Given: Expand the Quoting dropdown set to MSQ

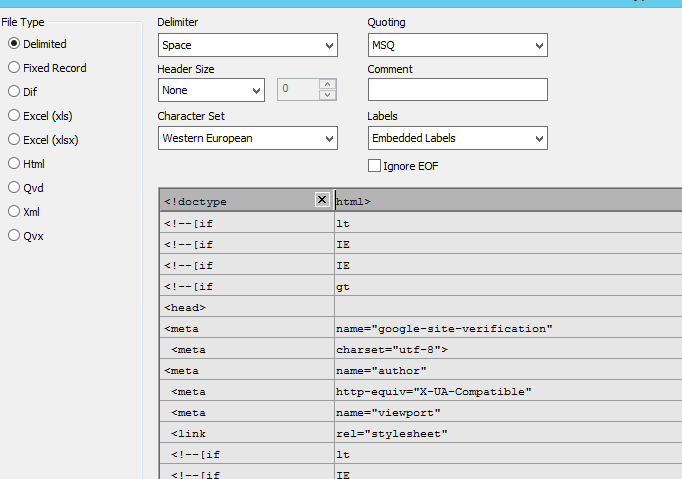Looking at the screenshot, I should (x=458, y=46).
